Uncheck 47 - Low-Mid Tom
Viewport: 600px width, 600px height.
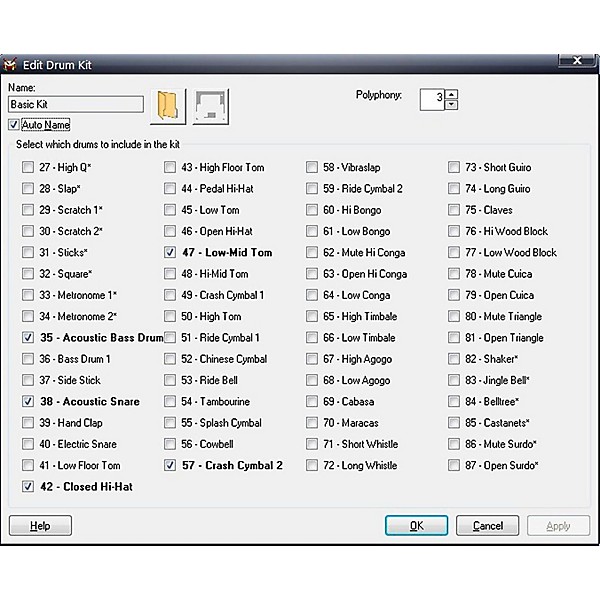[x=170, y=253]
